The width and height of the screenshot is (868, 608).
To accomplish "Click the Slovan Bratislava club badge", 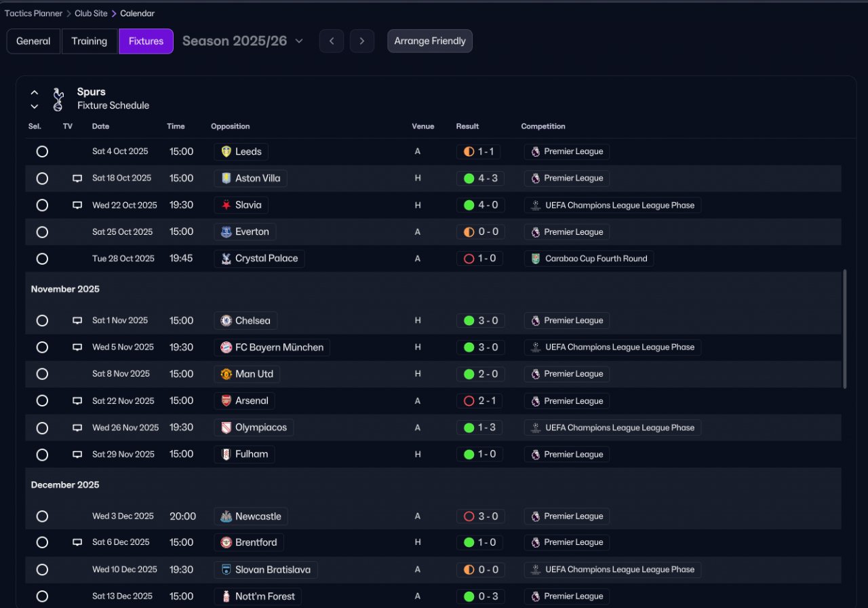I will click(226, 570).
